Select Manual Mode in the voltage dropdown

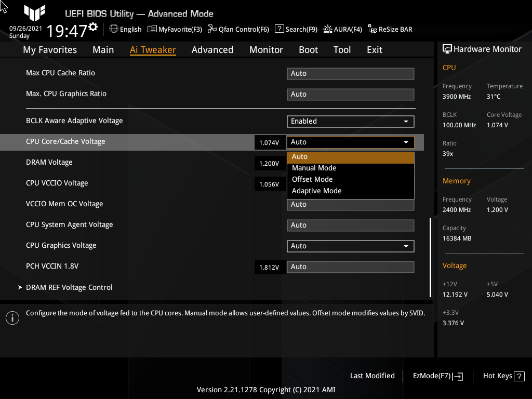pyautogui.click(x=314, y=168)
